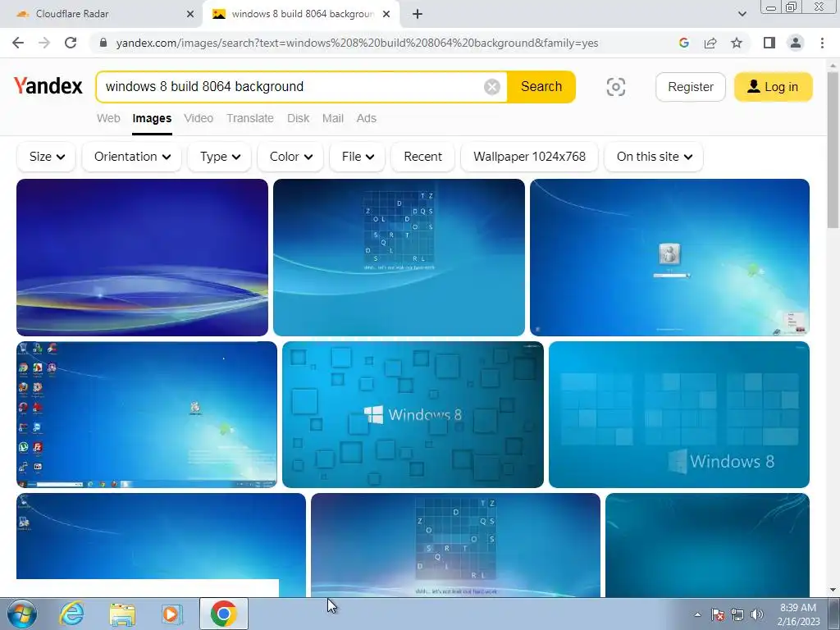Open the Disk tab
Viewport: 840px width, 630px height.
pos(299,118)
